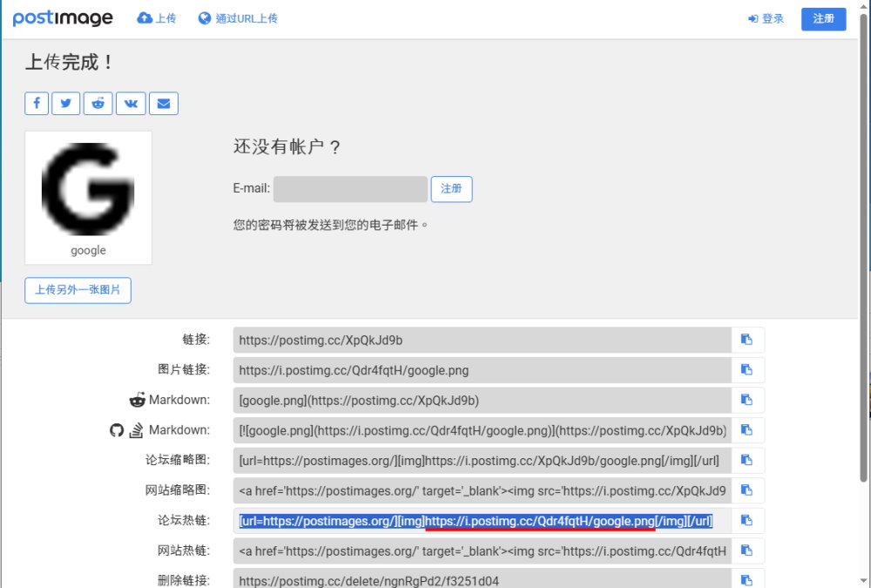Viewport: 871px width, 588px height.
Task: Select the 网站缩略图 code field
Action: (483, 490)
